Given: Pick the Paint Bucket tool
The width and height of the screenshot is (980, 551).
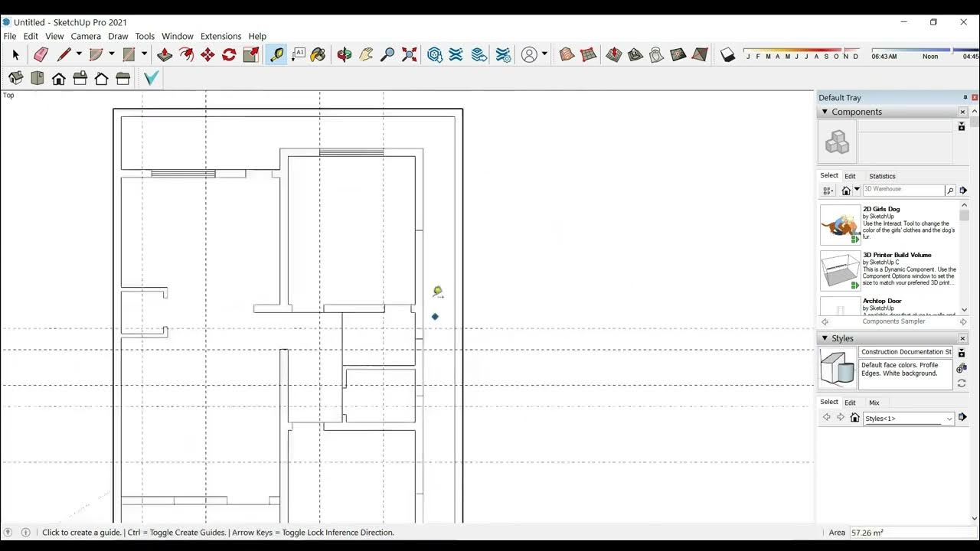Looking at the screenshot, I should [x=318, y=54].
